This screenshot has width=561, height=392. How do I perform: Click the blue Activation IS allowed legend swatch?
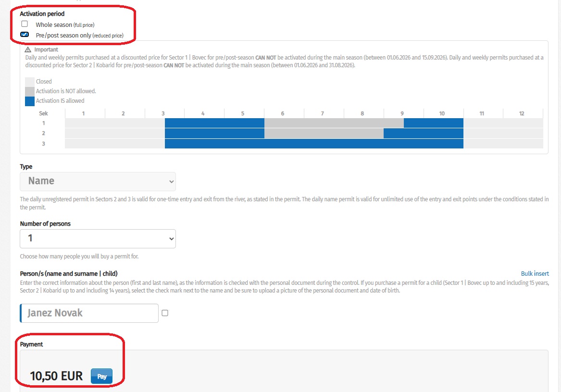30,101
